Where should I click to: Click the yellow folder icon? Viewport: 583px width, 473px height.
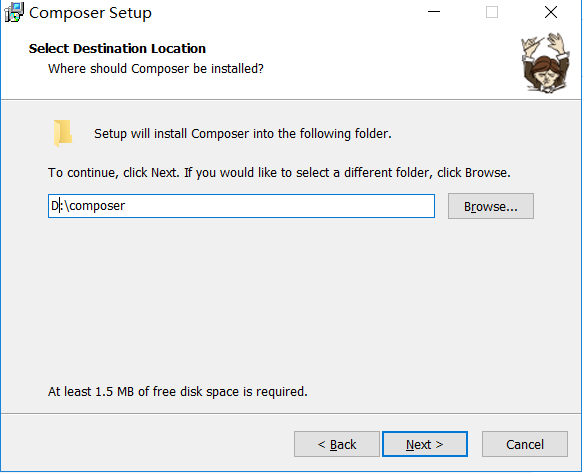pos(63,133)
